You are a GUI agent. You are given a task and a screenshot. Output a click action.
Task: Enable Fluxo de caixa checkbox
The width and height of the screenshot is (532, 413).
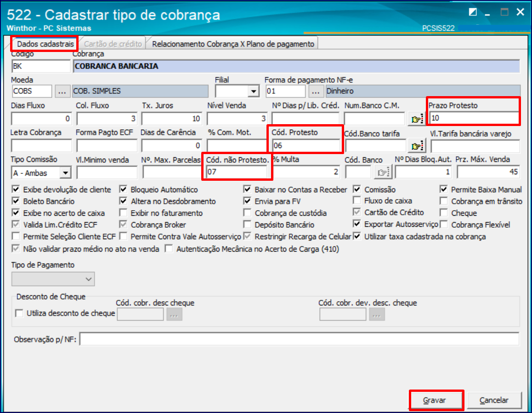click(x=357, y=201)
